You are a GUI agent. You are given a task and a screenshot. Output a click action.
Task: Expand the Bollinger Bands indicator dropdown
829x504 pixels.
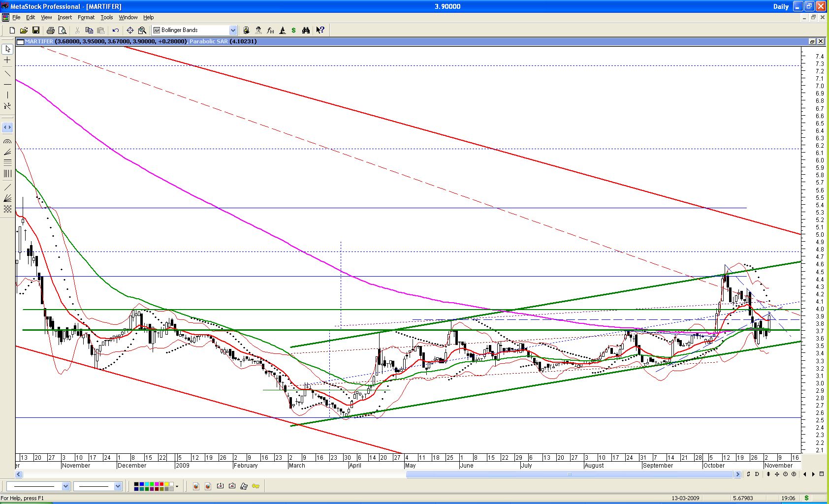click(233, 30)
